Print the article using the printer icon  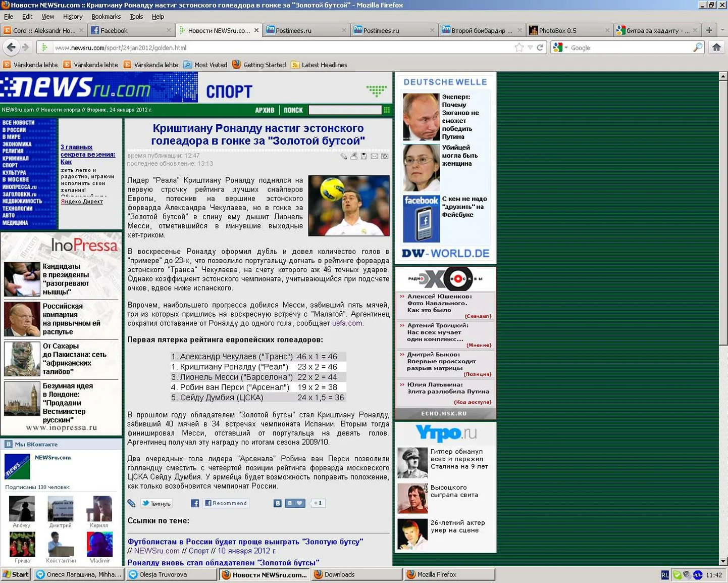click(354, 156)
